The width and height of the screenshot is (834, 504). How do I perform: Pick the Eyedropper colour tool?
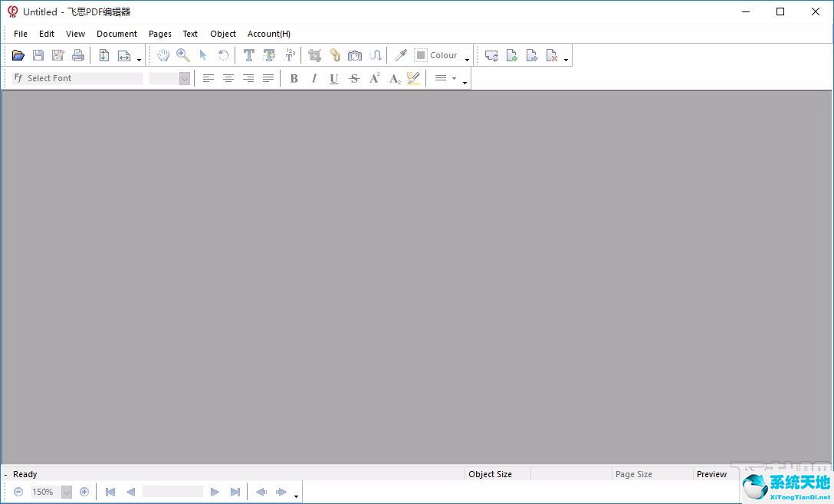click(400, 55)
